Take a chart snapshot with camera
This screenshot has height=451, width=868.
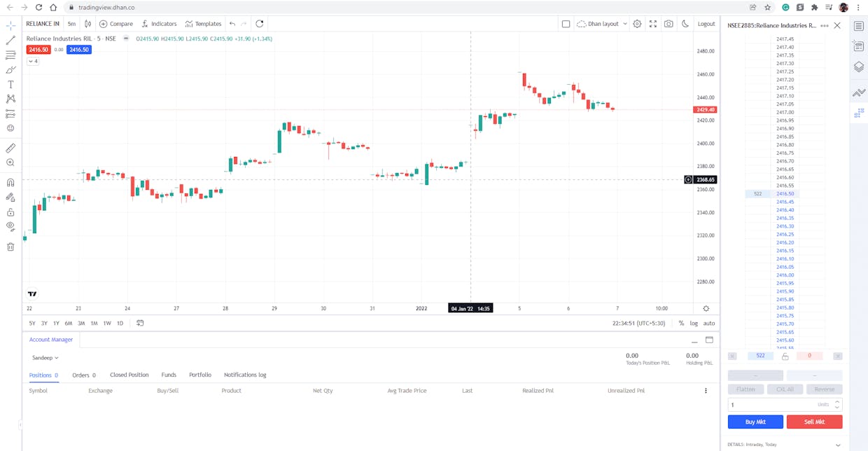(669, 24)
